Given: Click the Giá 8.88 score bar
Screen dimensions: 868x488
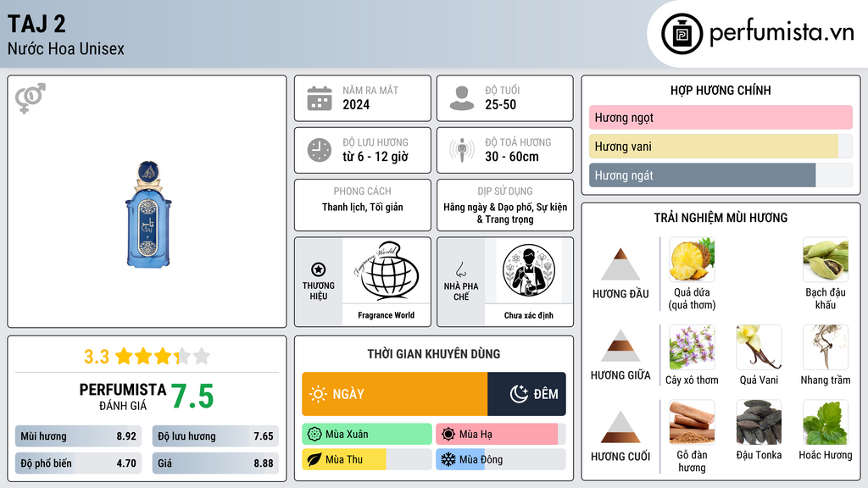Looking at the screenshot, I should point(215,463).
